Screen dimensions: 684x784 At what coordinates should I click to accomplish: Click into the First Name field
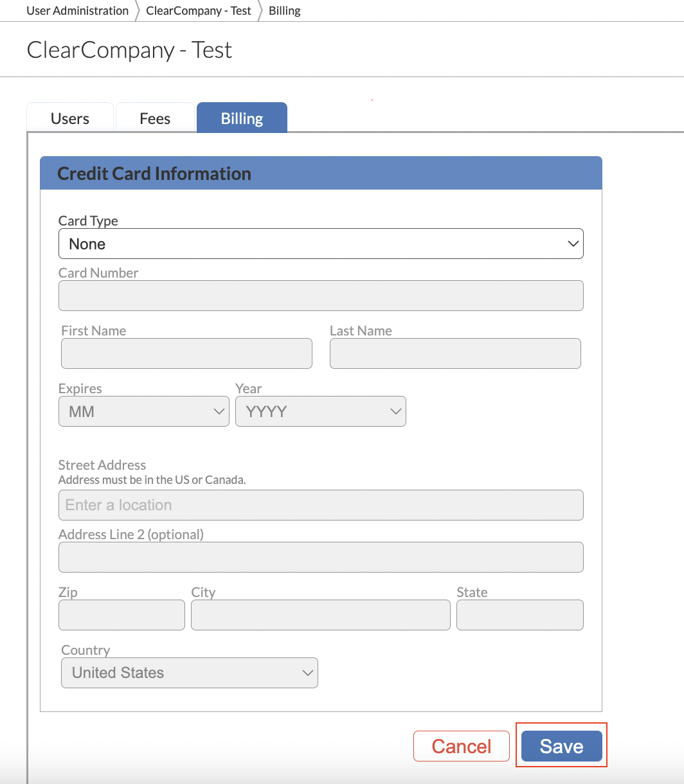(186, 353)
